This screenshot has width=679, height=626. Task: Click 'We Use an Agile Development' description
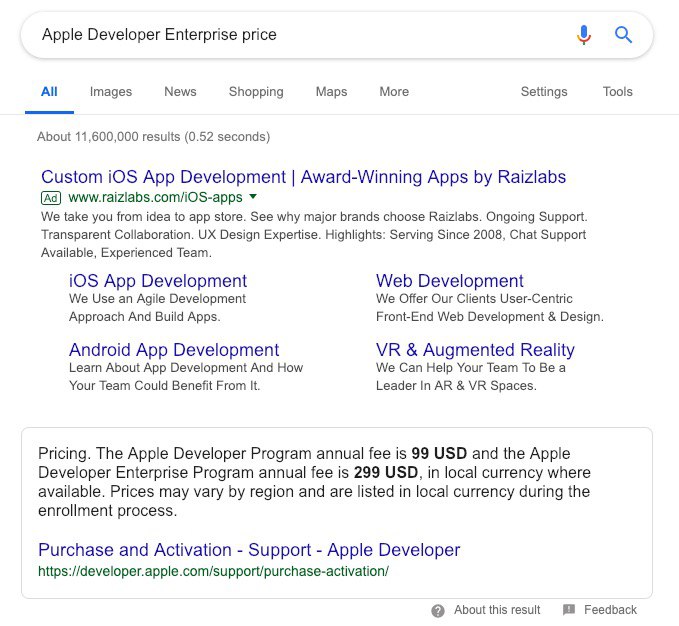(157, 299)
